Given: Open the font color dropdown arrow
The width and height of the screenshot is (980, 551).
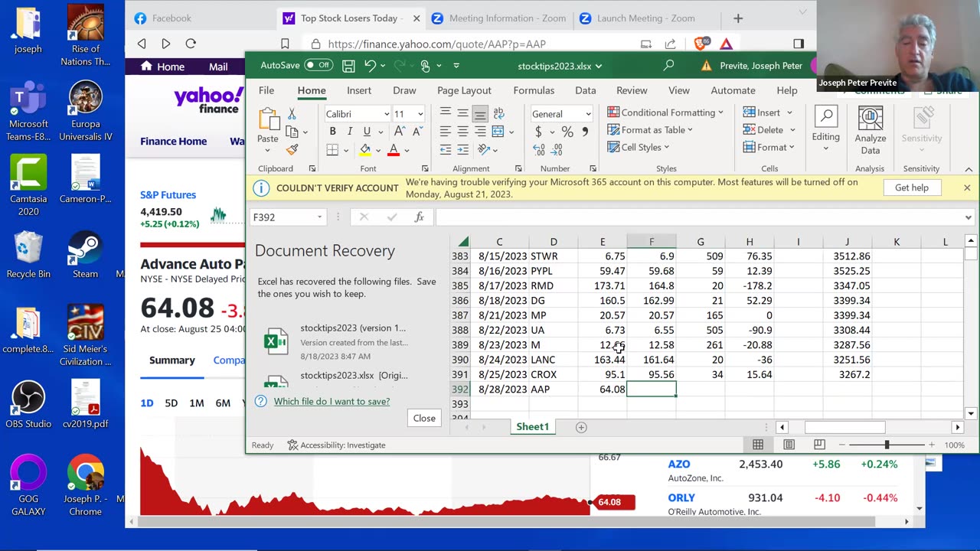Looking at the screenshot, I should click(406, 151).
